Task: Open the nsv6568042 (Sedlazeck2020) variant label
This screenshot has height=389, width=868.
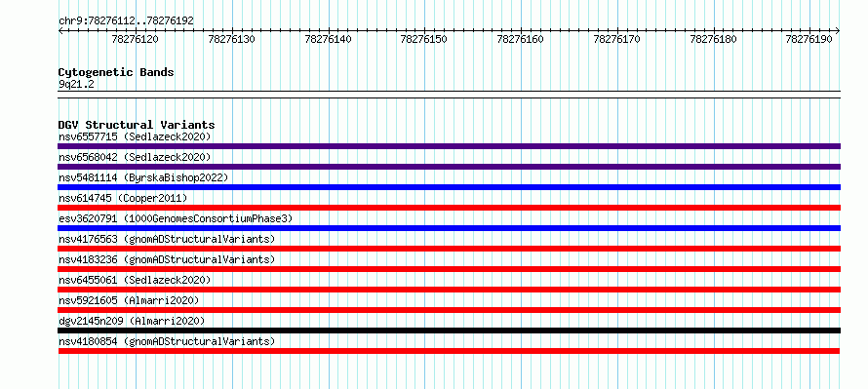Action: coord(135,157)
